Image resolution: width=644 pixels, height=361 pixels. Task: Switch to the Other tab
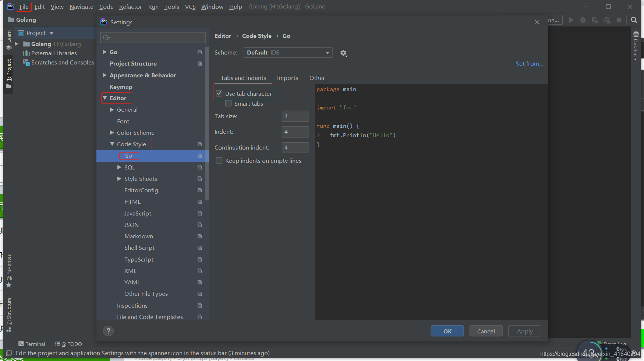pos(317,78)
